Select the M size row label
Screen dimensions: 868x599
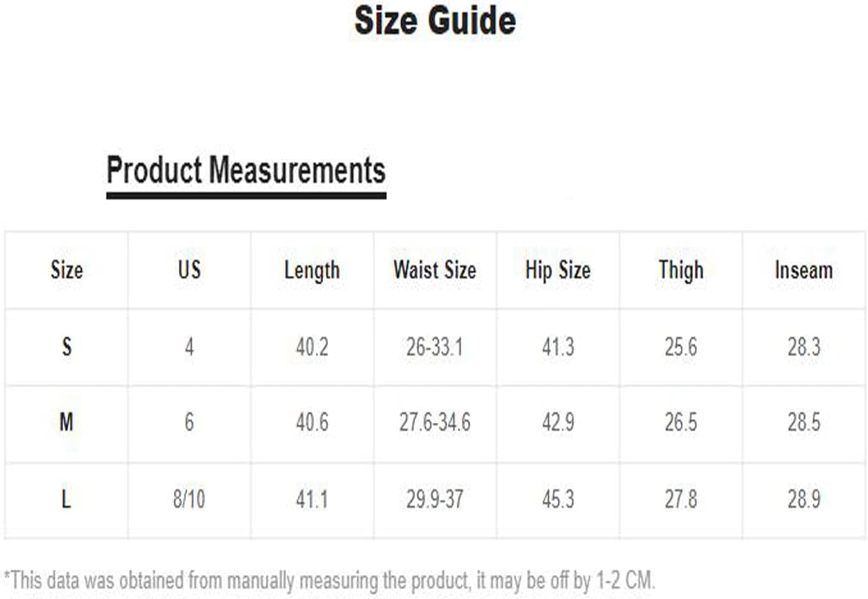coord(66,423)
